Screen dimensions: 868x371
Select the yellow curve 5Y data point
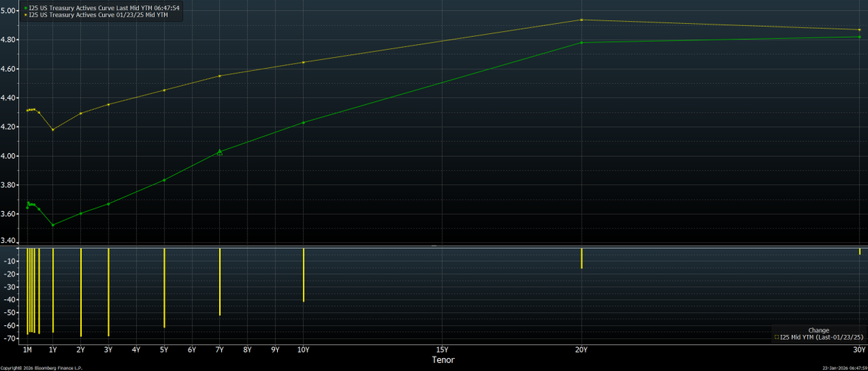tap(164, 90)
